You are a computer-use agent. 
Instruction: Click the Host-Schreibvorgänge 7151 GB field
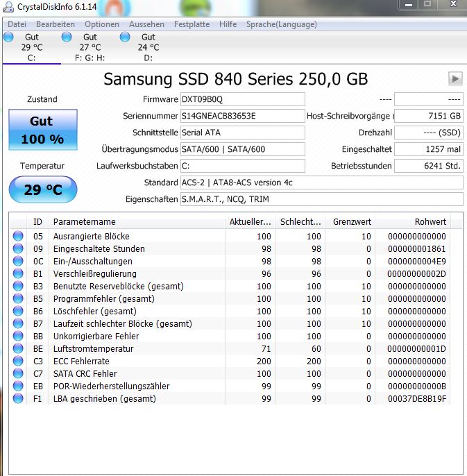429,116
